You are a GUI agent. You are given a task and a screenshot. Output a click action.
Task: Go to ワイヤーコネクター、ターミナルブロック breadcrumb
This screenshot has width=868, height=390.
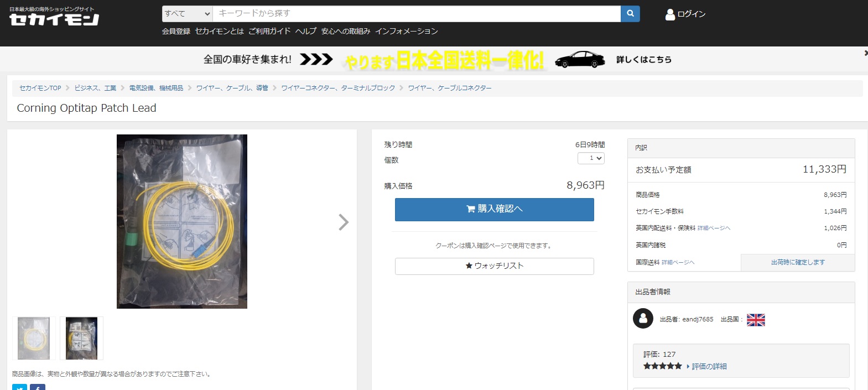click(338, 88)
